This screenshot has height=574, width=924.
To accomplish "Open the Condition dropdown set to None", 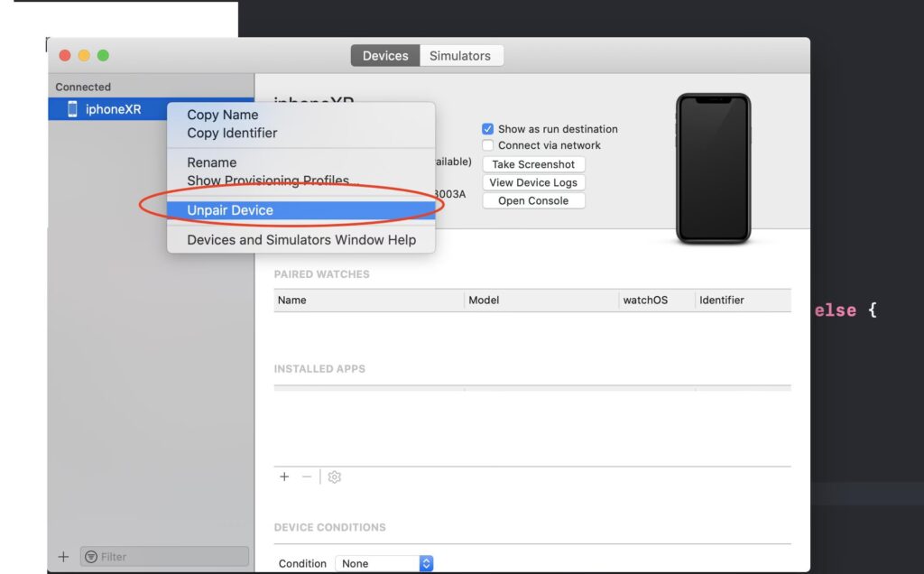I will 384,563.
